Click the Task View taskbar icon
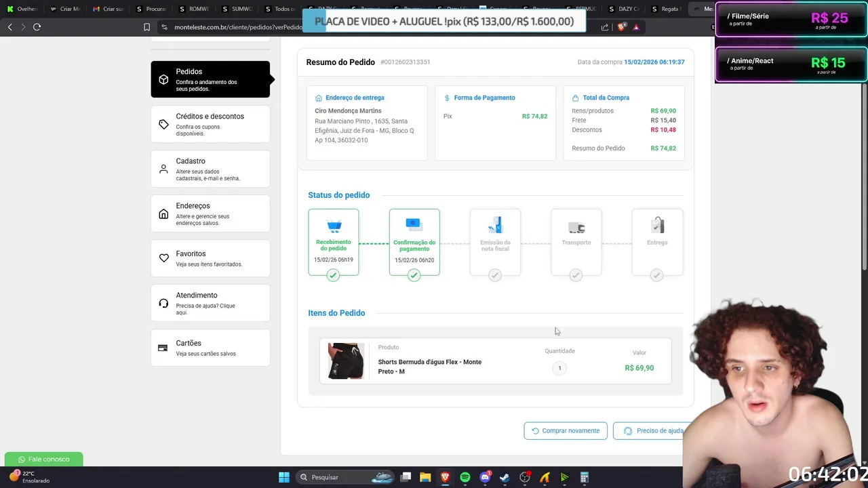 click(x=406, y=477)
